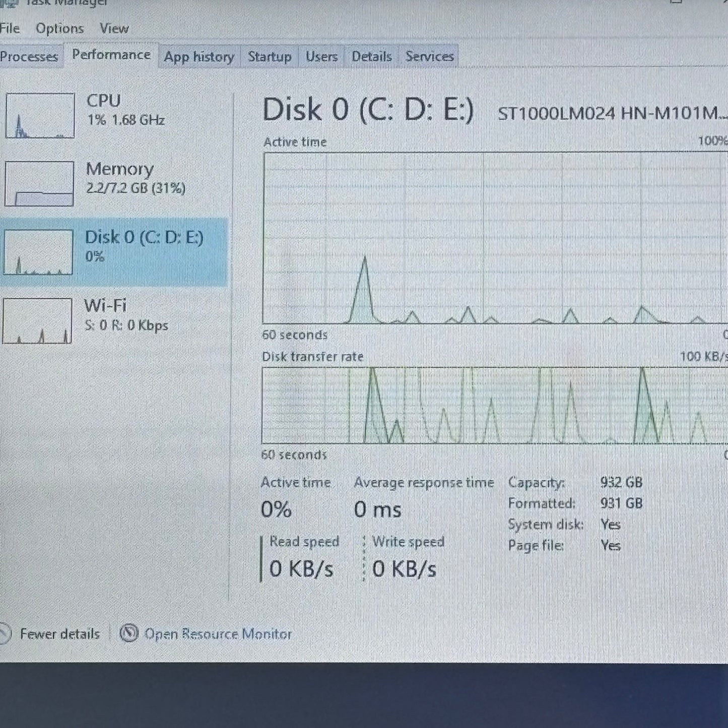Click the Average response time 0 ms value

coord(377,509)
